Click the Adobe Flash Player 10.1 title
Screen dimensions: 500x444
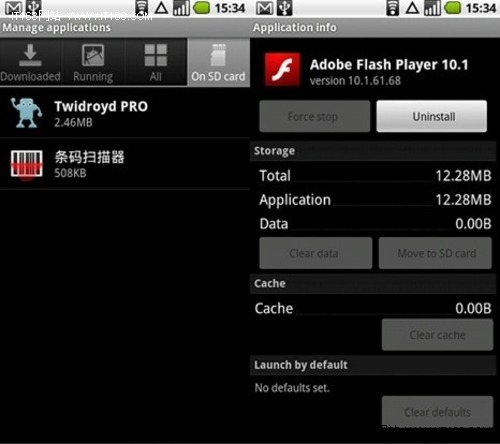[389, 65]
